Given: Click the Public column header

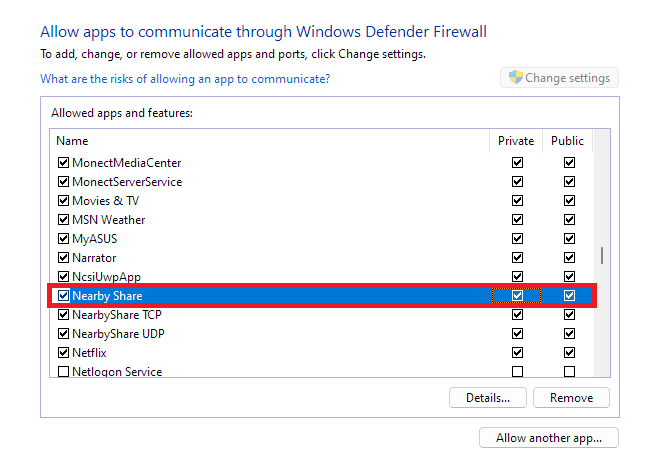Looking at the screenshot, I should [x=567, y=141].
